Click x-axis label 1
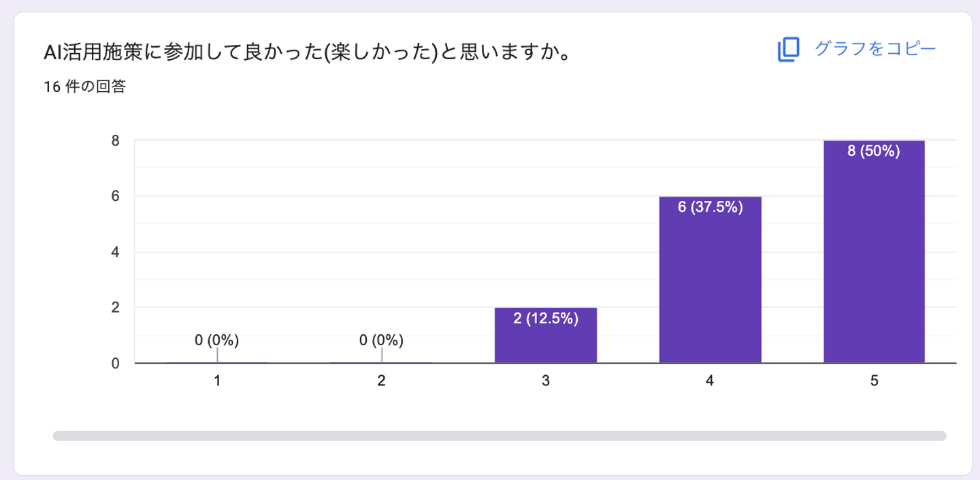This screenshot has width=980, height=480. click(217, 381)
